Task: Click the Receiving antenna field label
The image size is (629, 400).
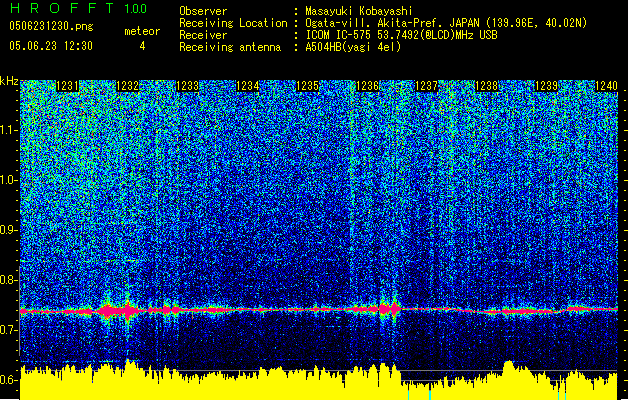Action: [x=230, y=47]
